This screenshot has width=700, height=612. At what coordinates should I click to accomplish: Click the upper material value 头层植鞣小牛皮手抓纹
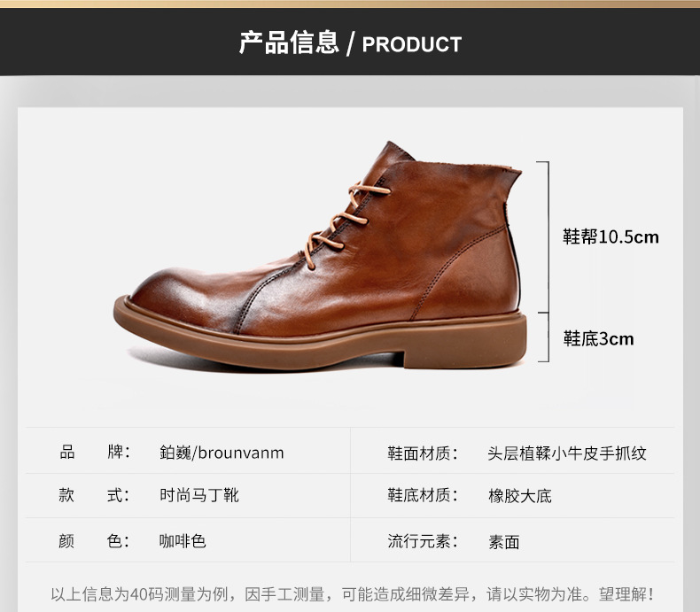pos(567,453)
